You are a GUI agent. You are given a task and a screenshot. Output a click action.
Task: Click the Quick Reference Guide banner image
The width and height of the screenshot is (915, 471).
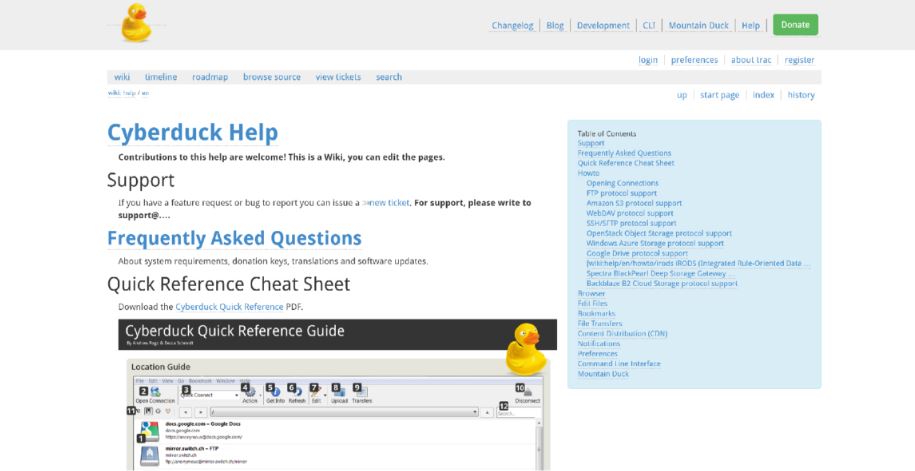pos(337,334)
